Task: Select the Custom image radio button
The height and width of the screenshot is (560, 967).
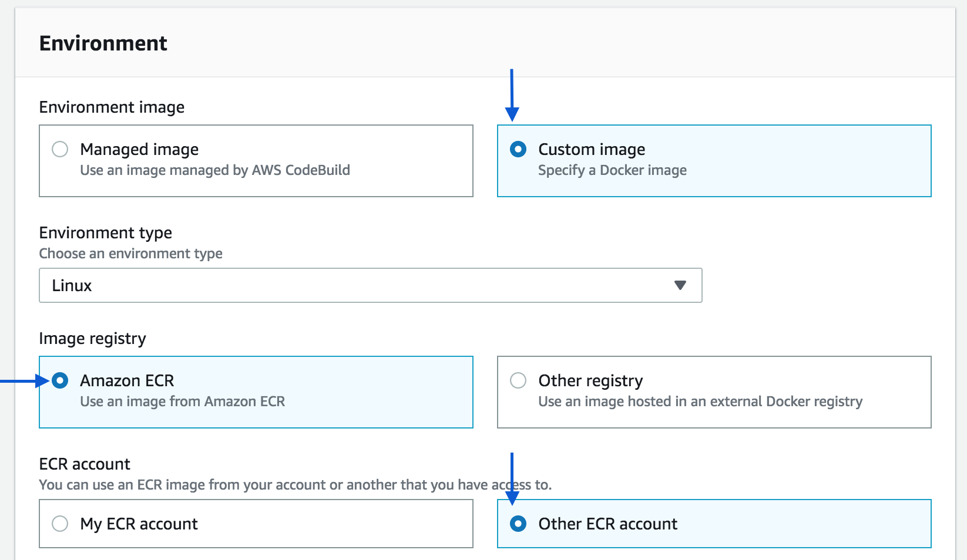Action: point(518,149)
